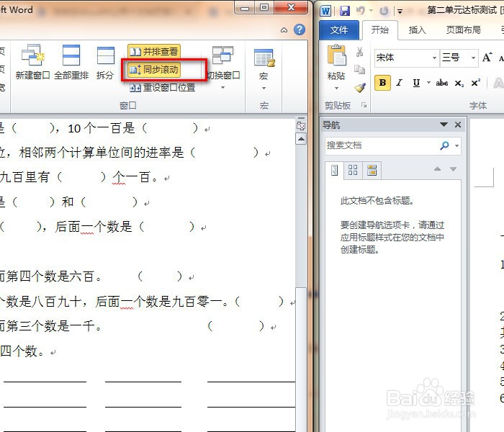Image resolution: width=504 pixels, height=432 pixels.
Task: Open the Macros (宏) icon
Action: coord(264,58)
